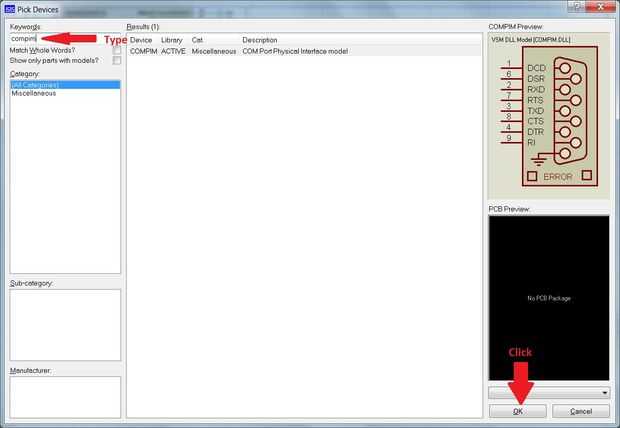Viewport: 620px width, 428px height.
Task: Click Miscellaneous cell in COMPIM result row
Action: tap(214, 51)
